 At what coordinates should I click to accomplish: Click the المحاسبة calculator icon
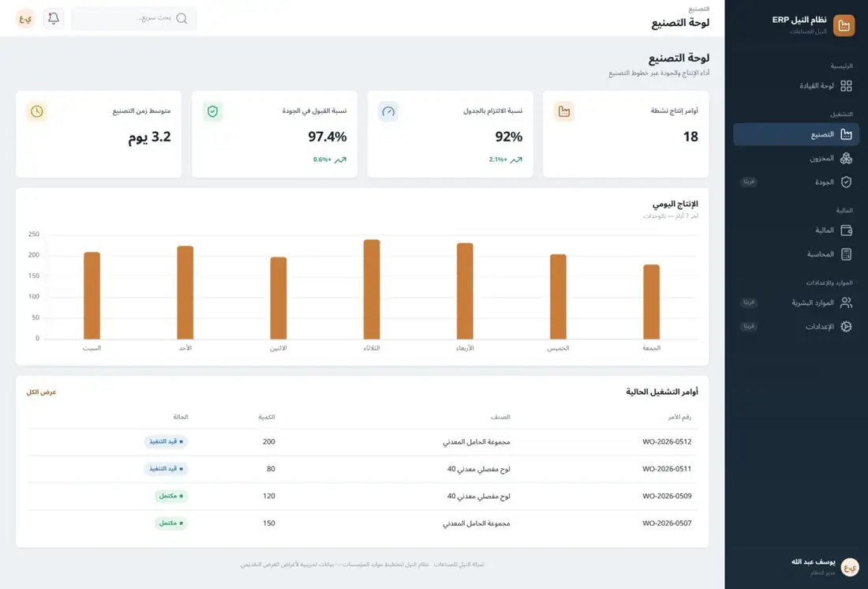846,254
